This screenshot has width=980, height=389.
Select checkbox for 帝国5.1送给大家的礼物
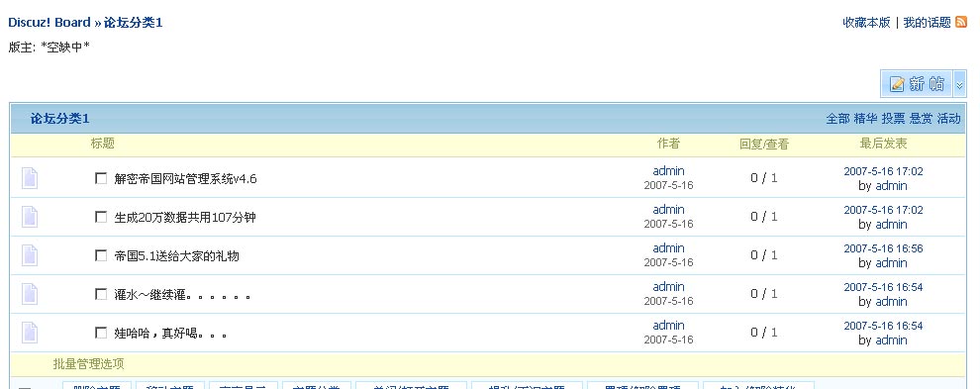tap(101, 255)
